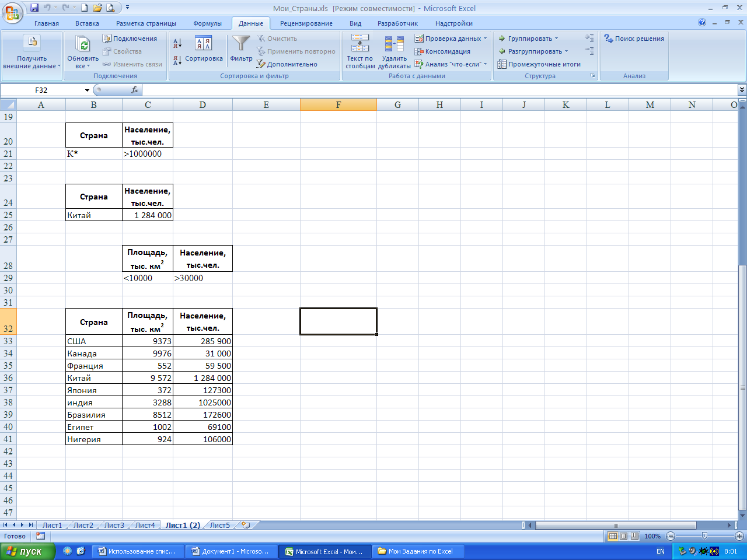This screenshot has width=747, height=560.
Task: Insert a new worksheet tab icon
Action: [x=246, y=525]
